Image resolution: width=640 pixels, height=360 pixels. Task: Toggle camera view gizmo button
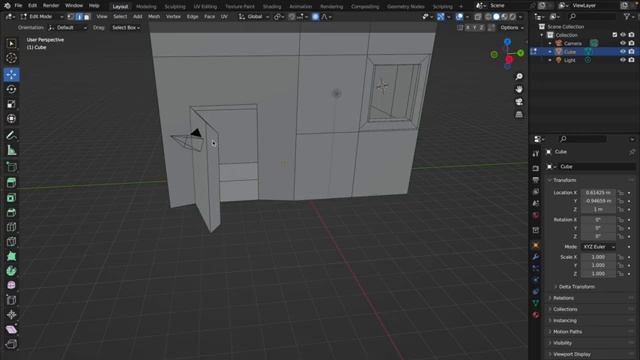519,102
